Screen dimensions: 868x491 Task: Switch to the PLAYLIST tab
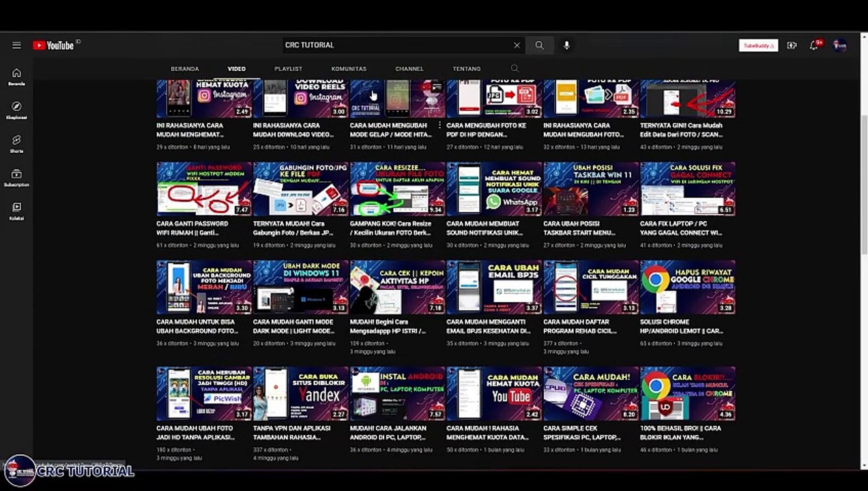[x=288, y=69]
